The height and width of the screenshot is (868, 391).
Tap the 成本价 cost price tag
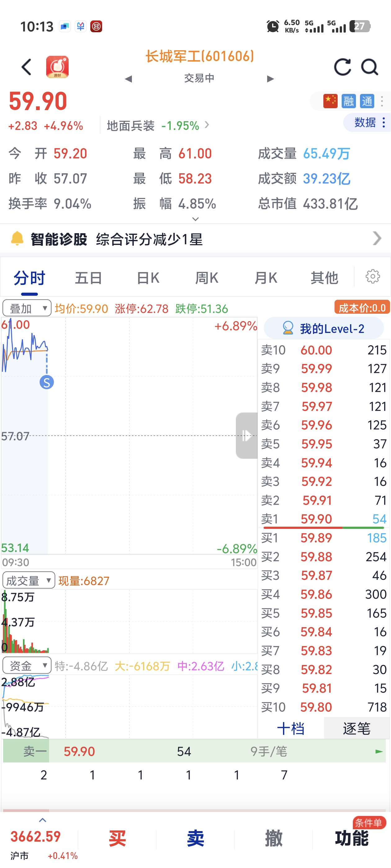(362, 308)
